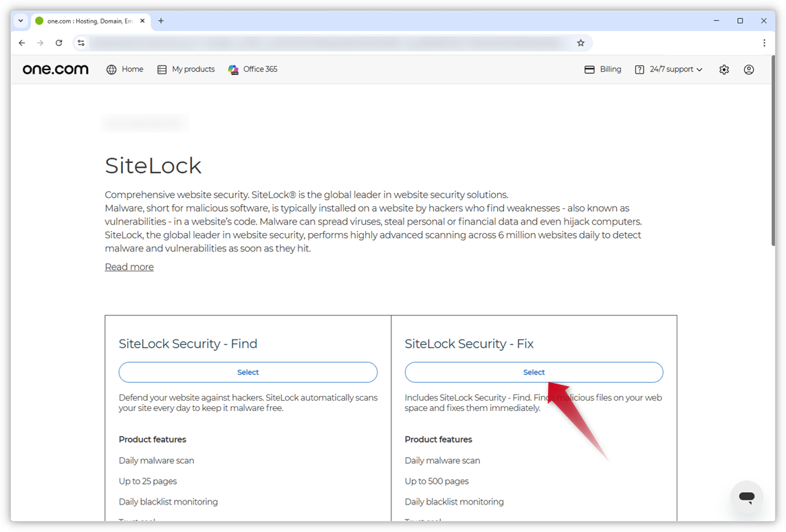Open Office 365 menu item
The height and width of the screenshot is (532, 786).
click(252, 69)
